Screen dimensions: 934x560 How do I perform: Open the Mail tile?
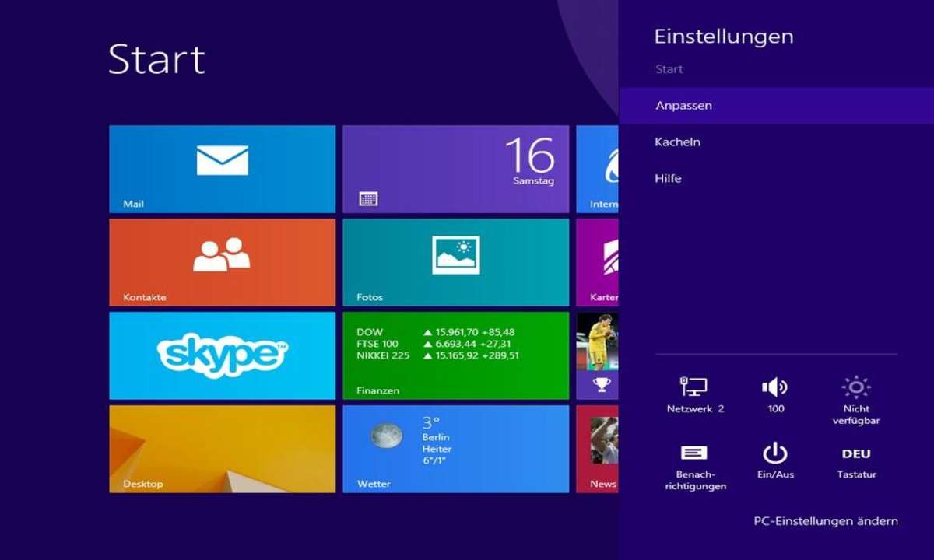(223, 169)
